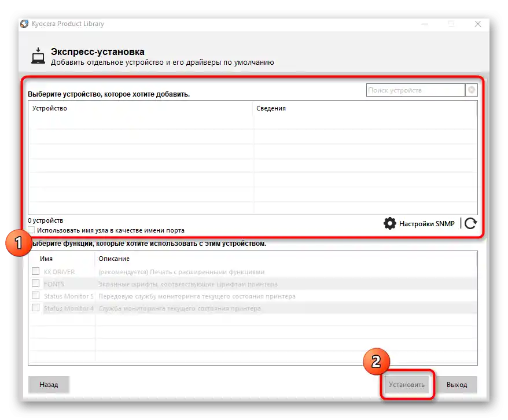
Task: Select the FONTS row name
Action: coord(54,284)
